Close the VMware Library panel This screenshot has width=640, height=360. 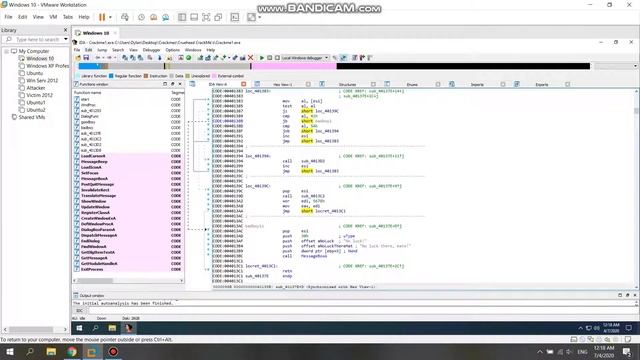65,30
